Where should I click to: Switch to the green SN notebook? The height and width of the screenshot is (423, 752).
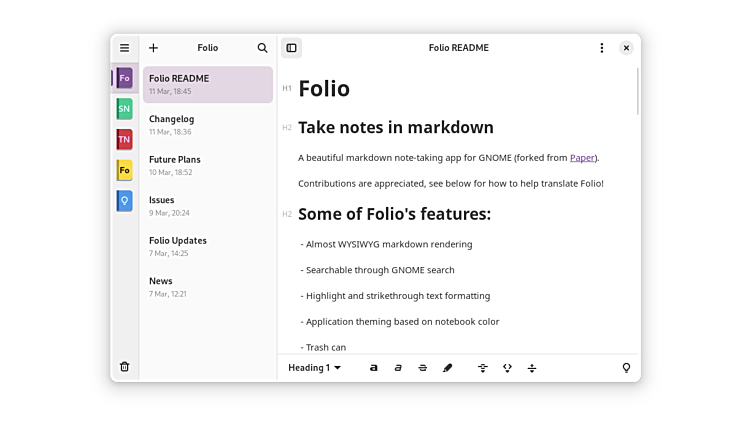124,109
